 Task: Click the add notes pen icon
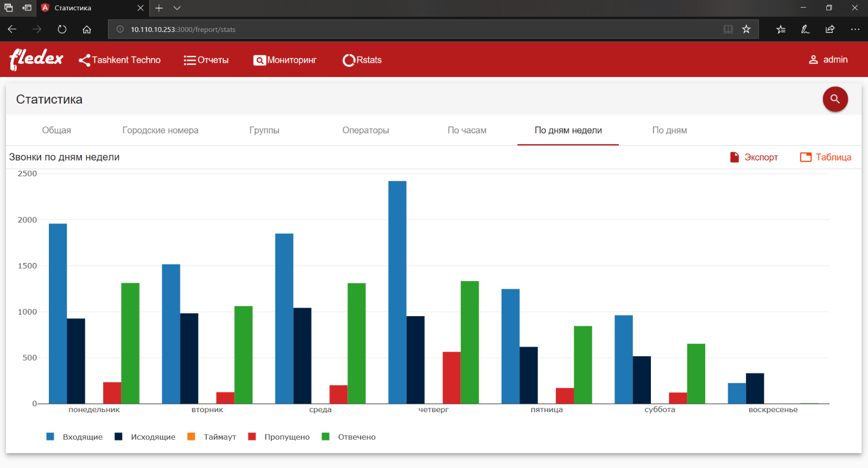(x=806, y=29)
